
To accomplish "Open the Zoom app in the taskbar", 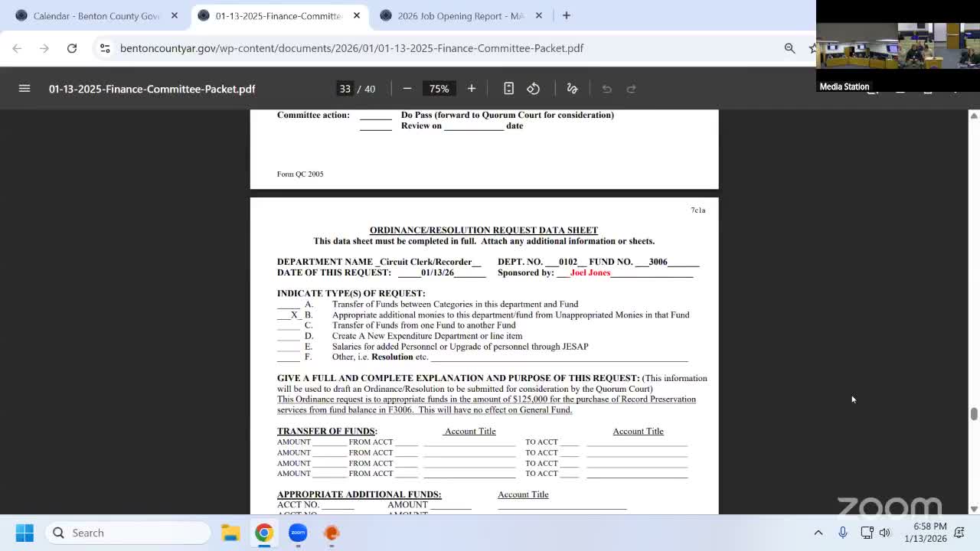I will 298,533.
